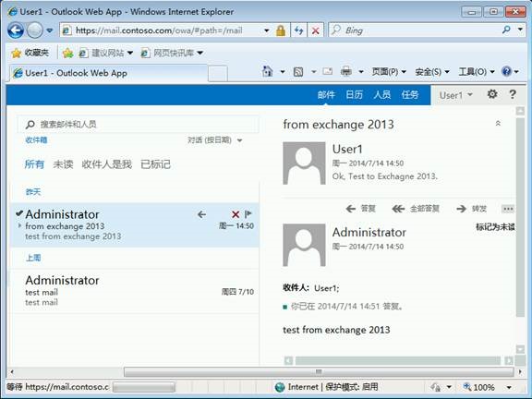This screenshot has height=399, width=532.
Task: Open 网页快讯库 web slice gallery
Action: tap(173, 53)
